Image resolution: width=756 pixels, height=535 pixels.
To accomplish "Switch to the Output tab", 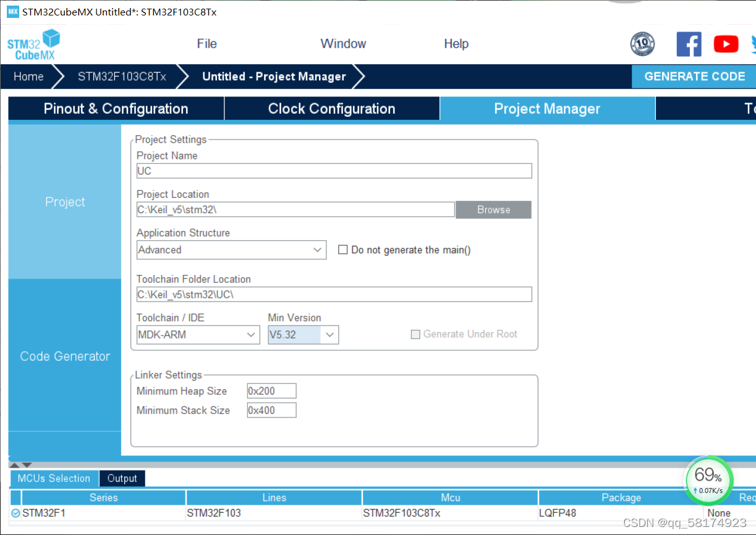I will (122, 478).
